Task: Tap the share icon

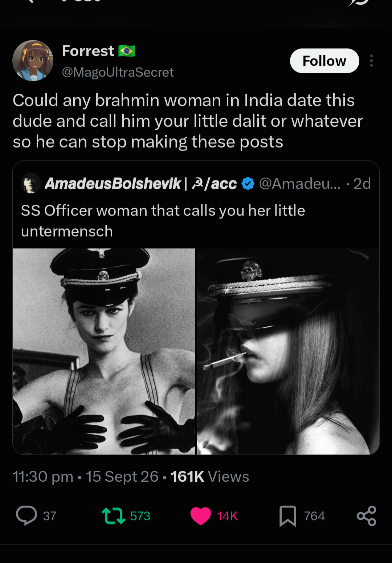Action: tap(367, 516)
